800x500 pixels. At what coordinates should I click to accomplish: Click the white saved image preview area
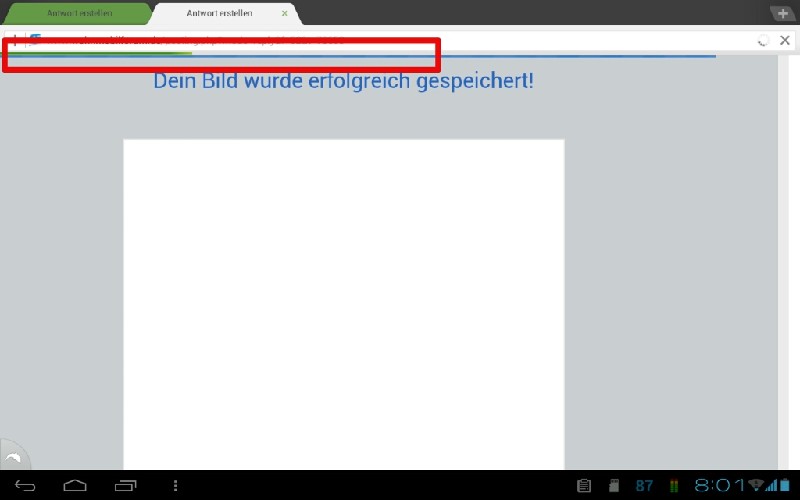click(x=343, y=300)
